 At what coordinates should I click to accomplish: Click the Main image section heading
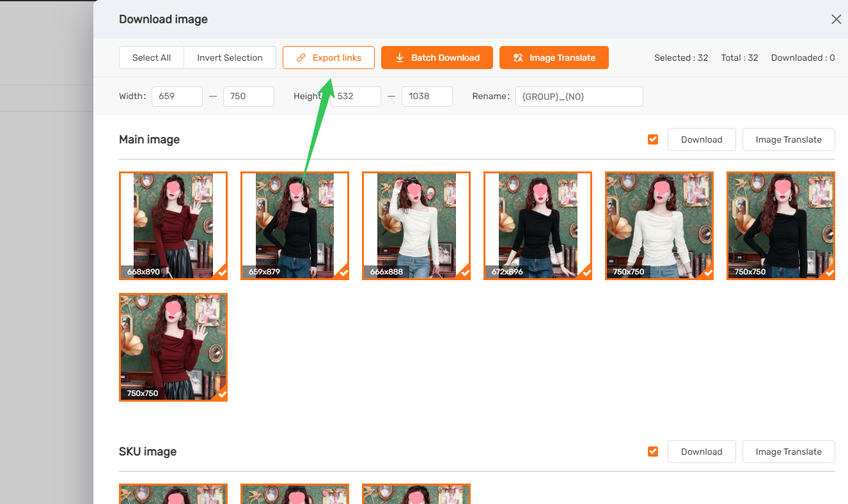[150, 139]
